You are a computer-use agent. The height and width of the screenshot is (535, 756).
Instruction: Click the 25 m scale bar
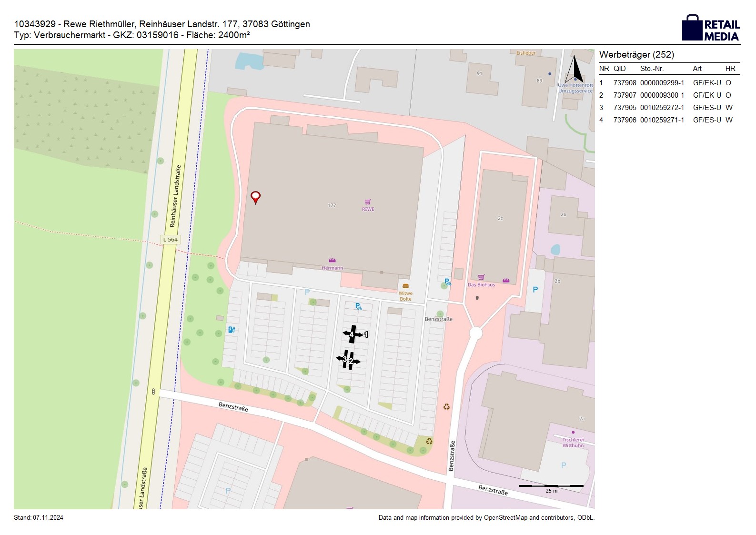551,486
